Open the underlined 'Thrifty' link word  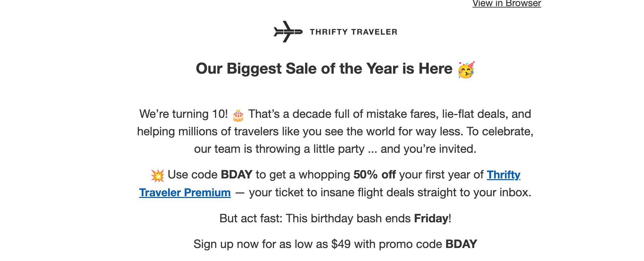point(503,175)
